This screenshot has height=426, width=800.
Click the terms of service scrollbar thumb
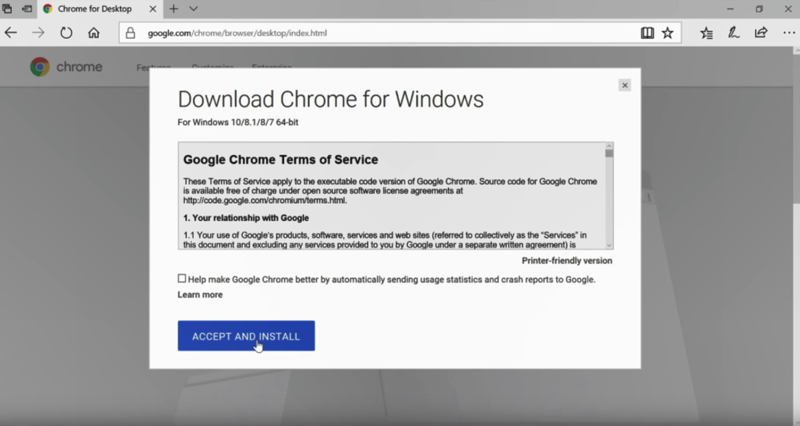(x=609, y=154)
